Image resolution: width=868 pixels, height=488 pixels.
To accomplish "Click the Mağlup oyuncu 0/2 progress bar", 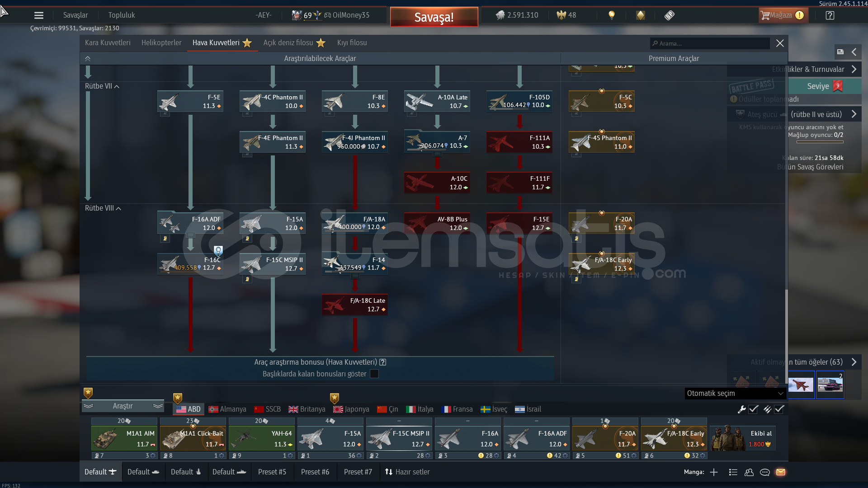I will pyautogui.click(x=820, y=142).
